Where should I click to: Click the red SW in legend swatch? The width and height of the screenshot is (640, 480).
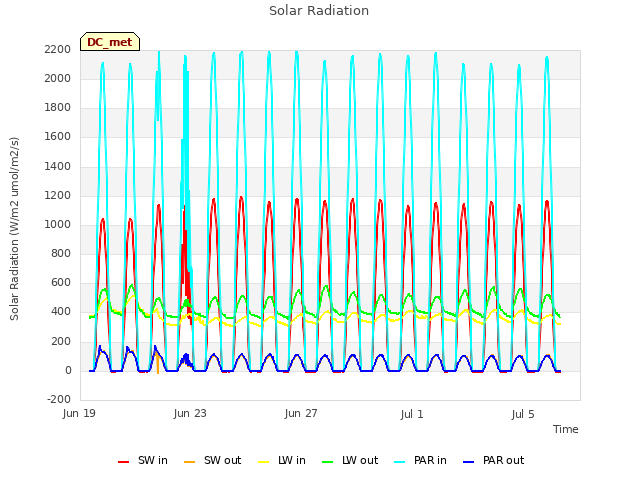pyautogui.click(x=123, y=462)
